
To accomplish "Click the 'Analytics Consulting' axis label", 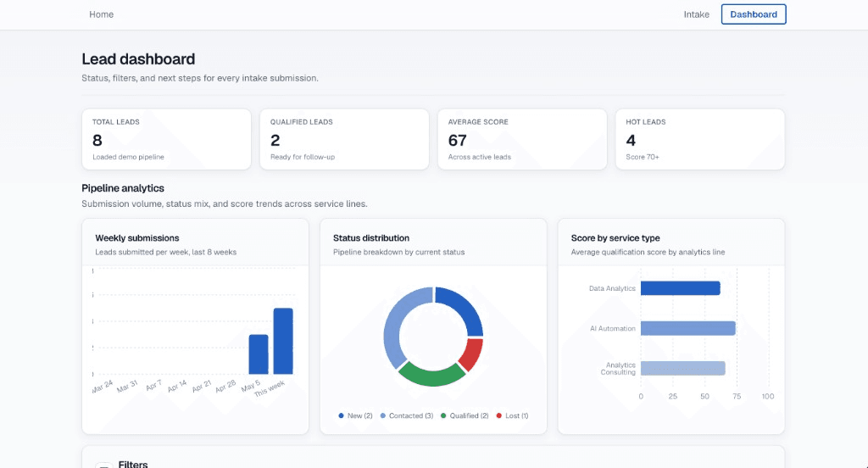I will 618,369.
